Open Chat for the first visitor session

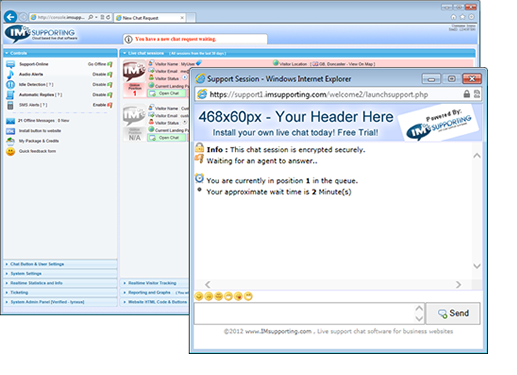166,93
